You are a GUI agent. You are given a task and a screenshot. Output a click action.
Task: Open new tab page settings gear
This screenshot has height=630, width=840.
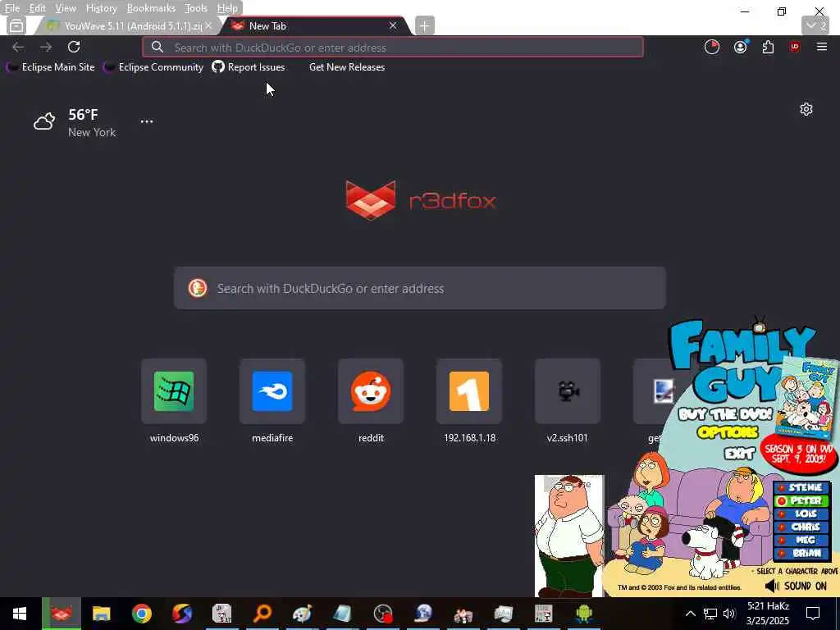pyautogui.click(x=806, y=109)
